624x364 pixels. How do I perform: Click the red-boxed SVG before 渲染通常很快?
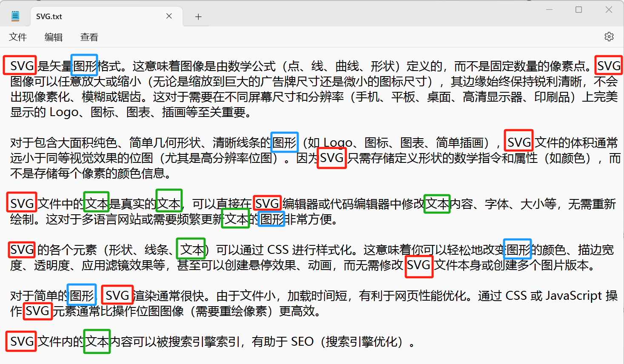(x=117, y=295)
